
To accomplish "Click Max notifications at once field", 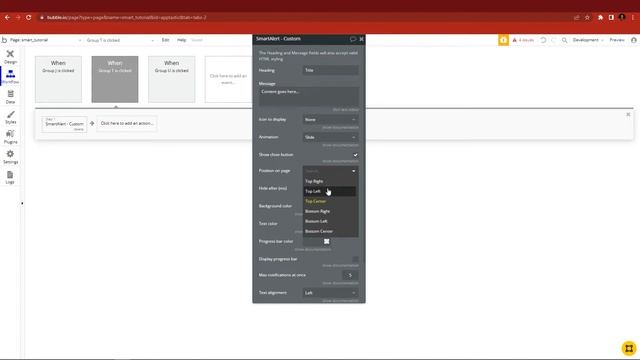I will (x=351, y=275).
